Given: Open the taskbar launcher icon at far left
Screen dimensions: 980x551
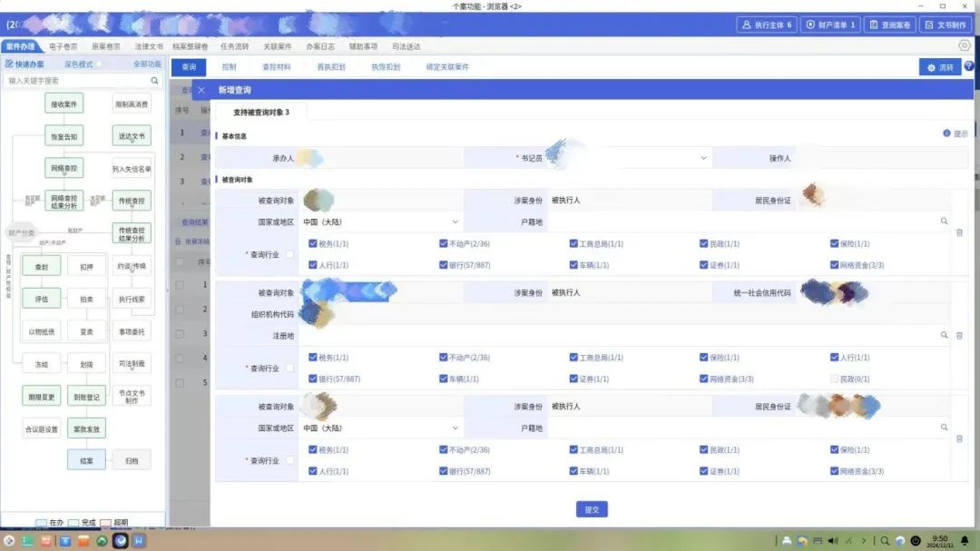Looking at the screenshot, I should click(9, 541).
